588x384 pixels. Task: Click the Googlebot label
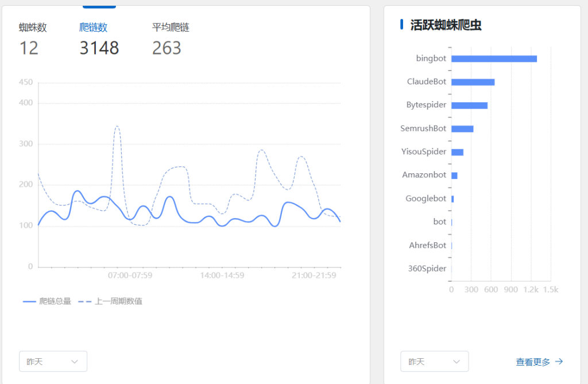click(x=425, y=199)
